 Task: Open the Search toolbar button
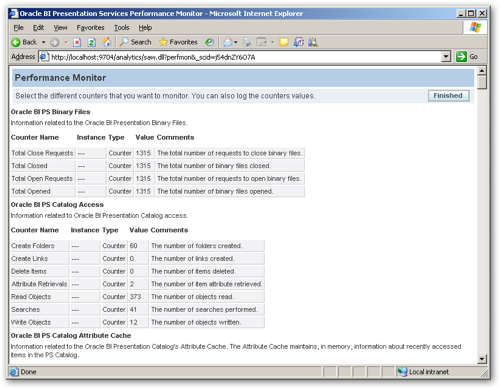[135, 42]
